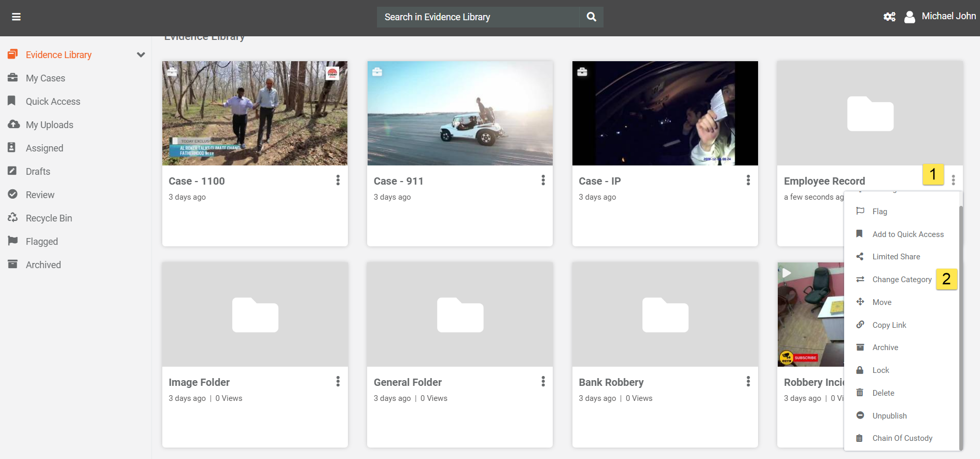
Task: Click the Michael John user profile icon
Action: (x=909, y=17)
